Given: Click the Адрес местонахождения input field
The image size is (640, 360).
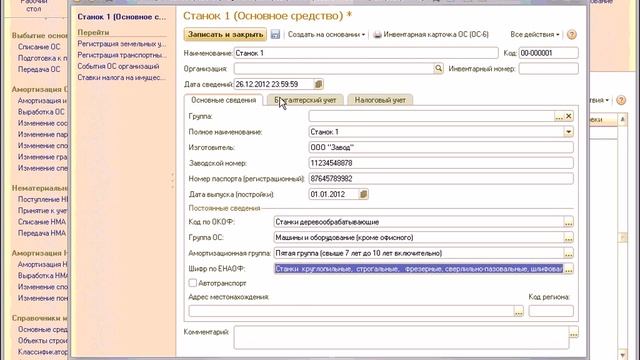Looking at the screenshot, I should point(351,311).
